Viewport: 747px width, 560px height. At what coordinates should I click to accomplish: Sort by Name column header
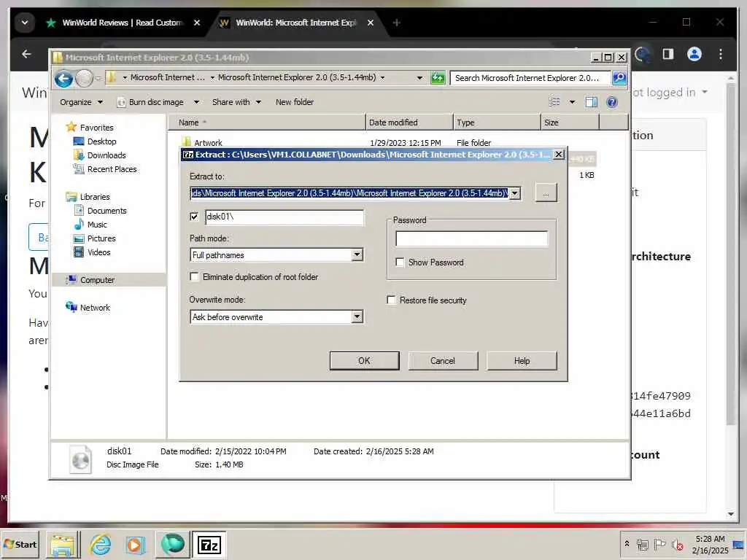tap(267, 122)
